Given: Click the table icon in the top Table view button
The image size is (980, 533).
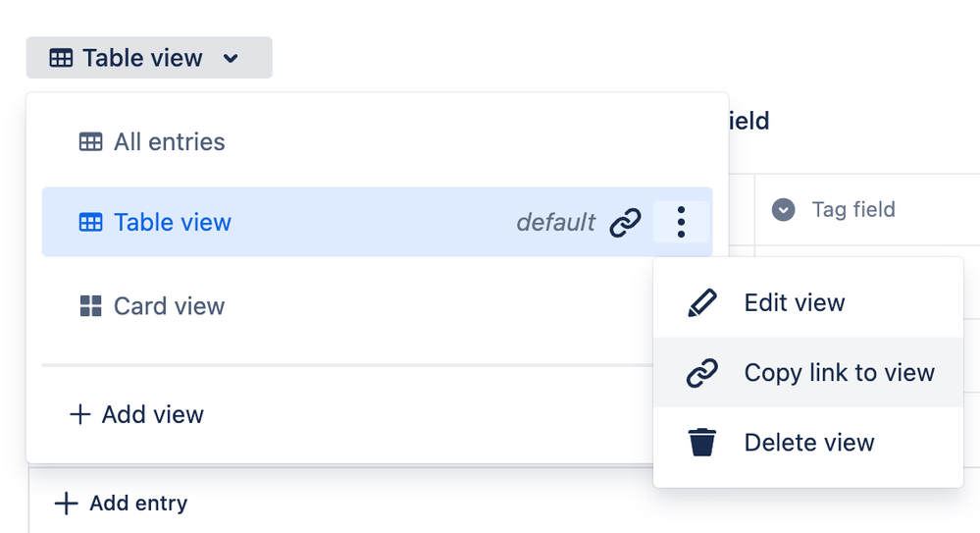Looking at the screenshot, I should [61, 58].
